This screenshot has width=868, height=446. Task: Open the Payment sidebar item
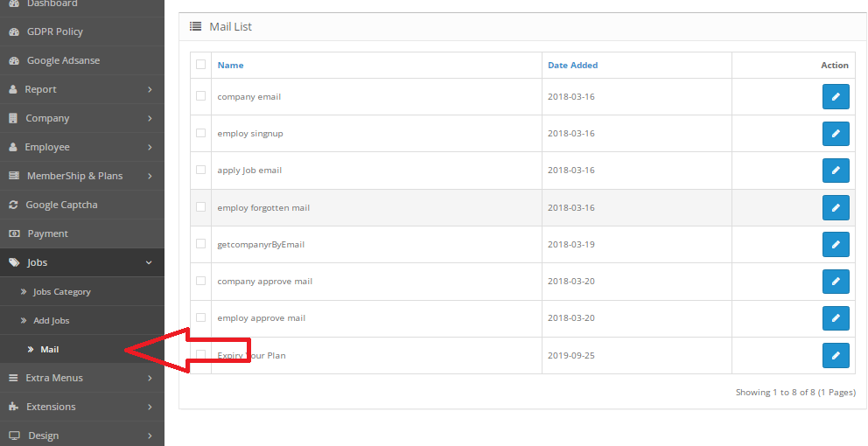pyautogui.click(x=47, y=233)
